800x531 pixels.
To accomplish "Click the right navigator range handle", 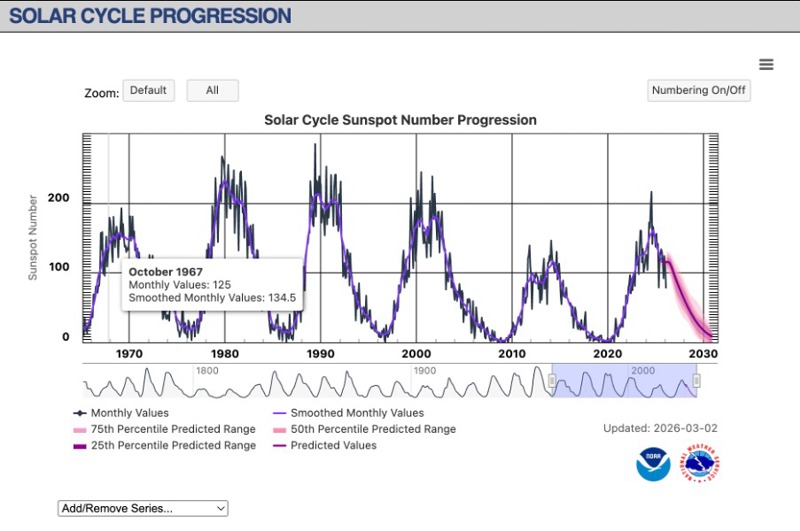I will pos(697,381).
